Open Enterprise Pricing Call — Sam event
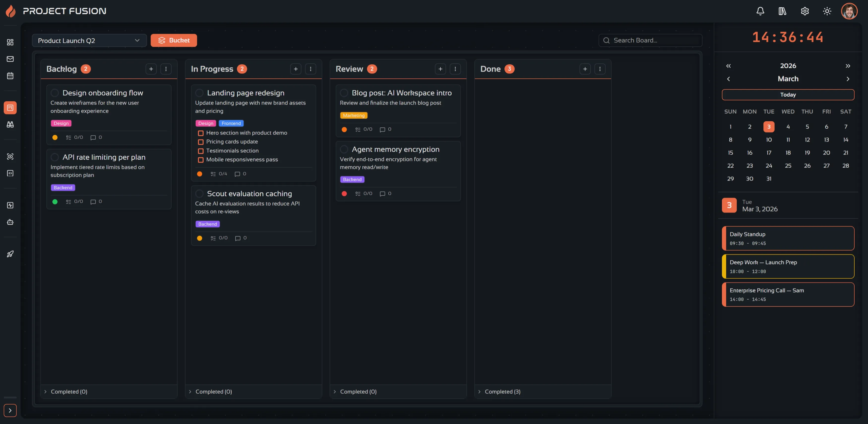The image size is (868, 424). click(x=788, y=294)
